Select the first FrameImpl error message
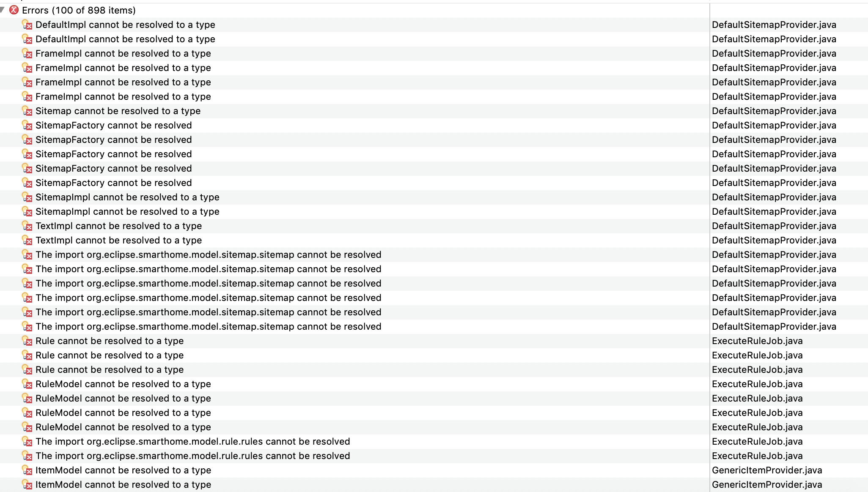868x492 pixels. pos(123,54)
